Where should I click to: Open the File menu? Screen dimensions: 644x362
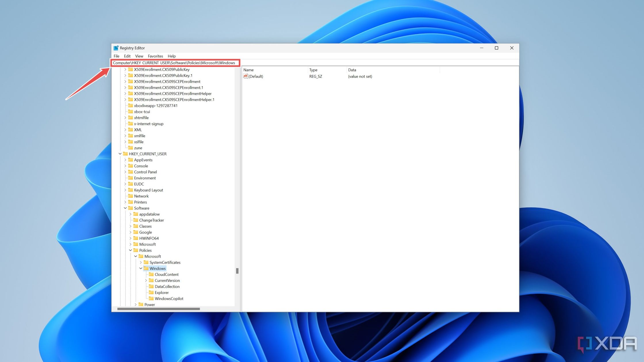(116, 56)
